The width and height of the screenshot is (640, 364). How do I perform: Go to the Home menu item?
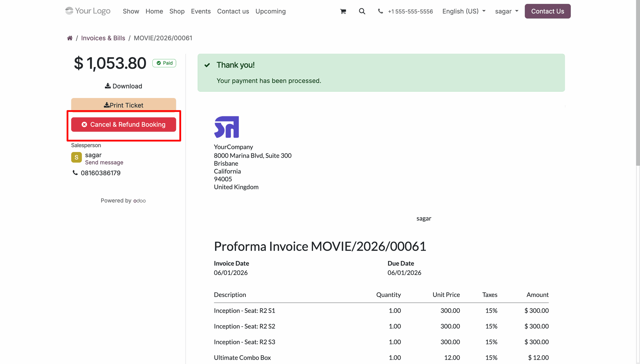tap(154, 11)
